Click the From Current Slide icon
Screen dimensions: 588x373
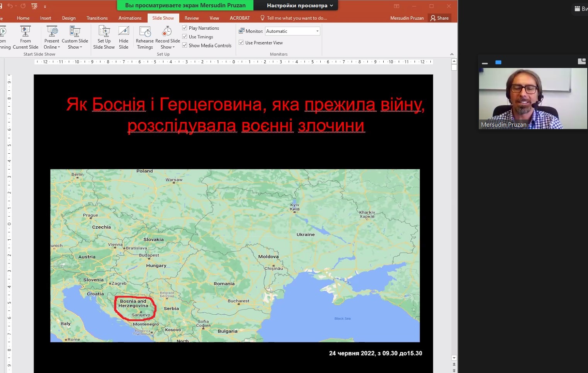25,32
